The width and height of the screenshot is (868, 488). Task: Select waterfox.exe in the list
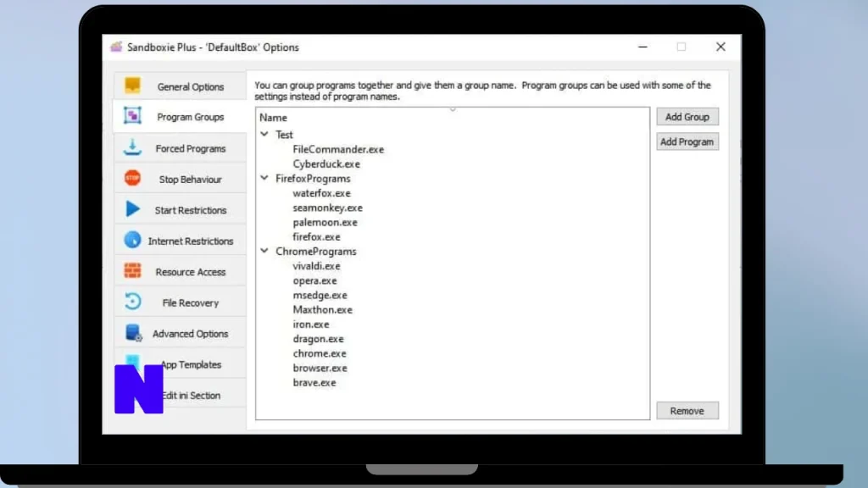[321, 193]
